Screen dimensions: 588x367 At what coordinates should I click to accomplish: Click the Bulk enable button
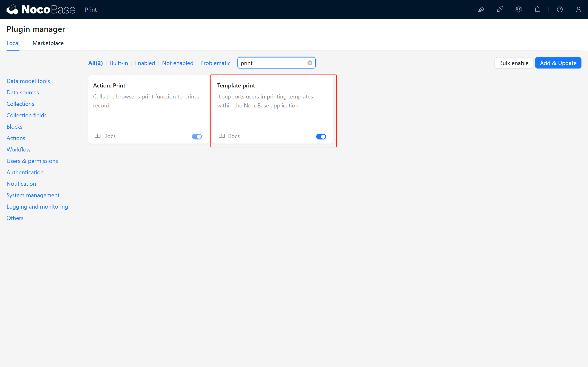coord(514,63)
